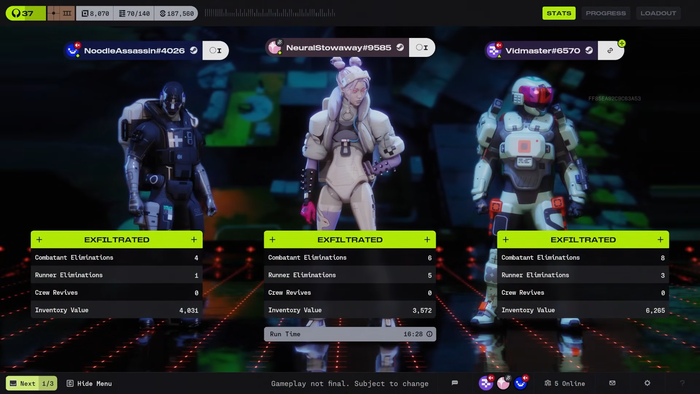Viewport: 700px width, 394px height.
Task: Click the Next 1/3 button
Action: (31, 383)
